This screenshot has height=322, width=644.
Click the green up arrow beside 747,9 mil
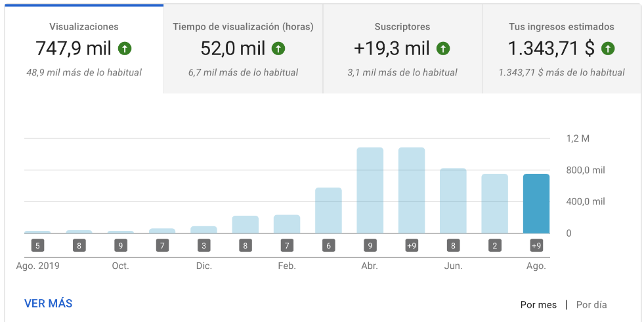pyautogui.click(x=125, y=49)
